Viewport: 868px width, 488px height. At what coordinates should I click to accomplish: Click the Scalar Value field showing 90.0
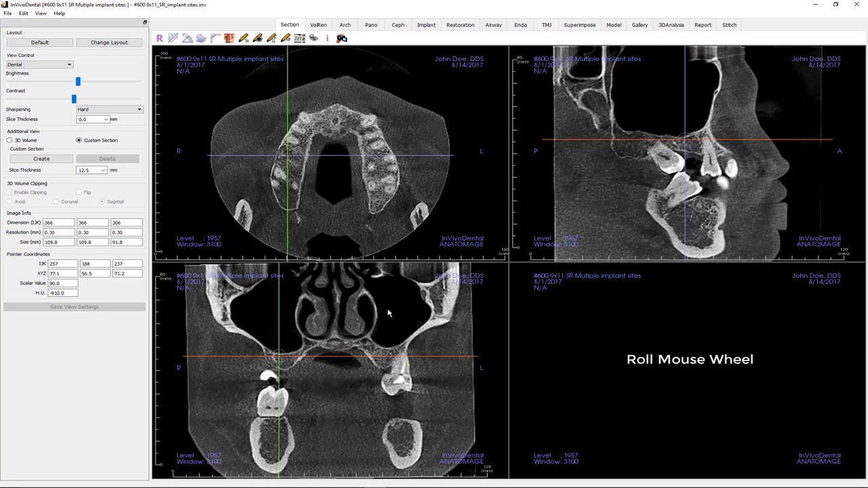[62, 283]
